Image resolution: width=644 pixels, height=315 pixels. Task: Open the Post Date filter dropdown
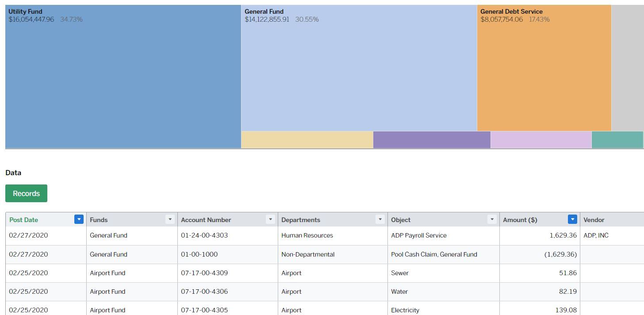[x=79, y=219]
